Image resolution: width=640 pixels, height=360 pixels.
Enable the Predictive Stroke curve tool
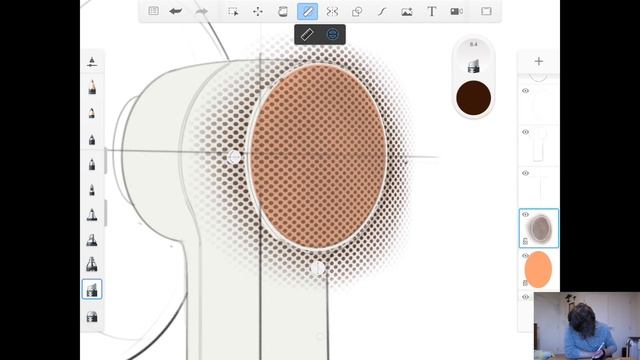382,11
